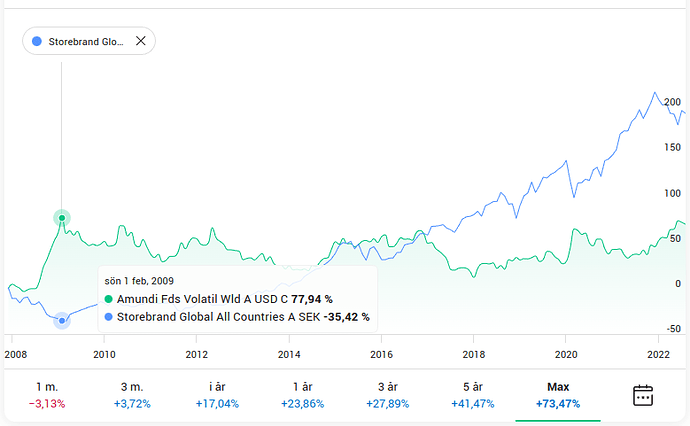The image size is (690, 426).
Task: Click the green marker on Amundi line
Action: pos(62,218)
